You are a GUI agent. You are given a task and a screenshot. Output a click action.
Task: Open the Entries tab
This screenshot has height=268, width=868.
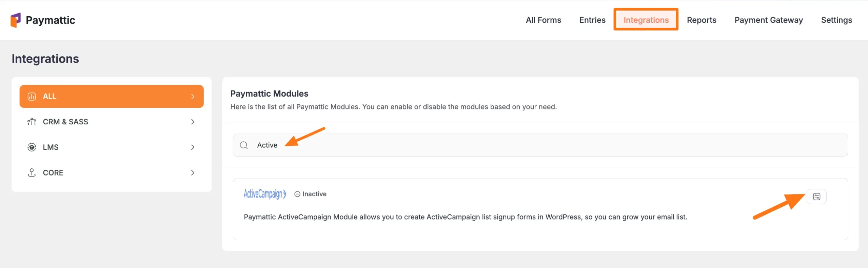592,20
